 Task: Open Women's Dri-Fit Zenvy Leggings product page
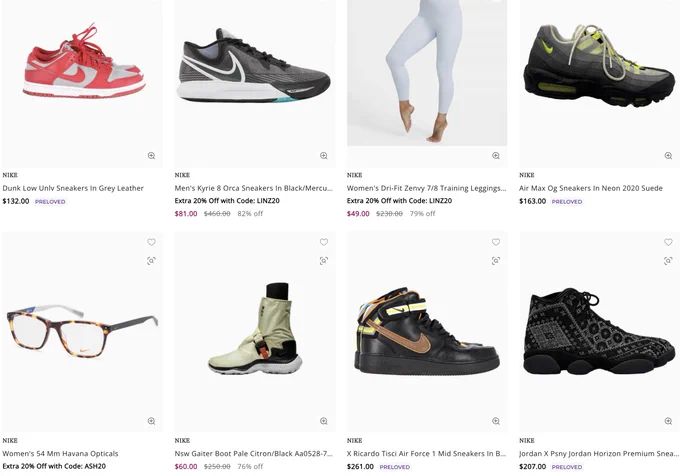click(x=426, y=188)
